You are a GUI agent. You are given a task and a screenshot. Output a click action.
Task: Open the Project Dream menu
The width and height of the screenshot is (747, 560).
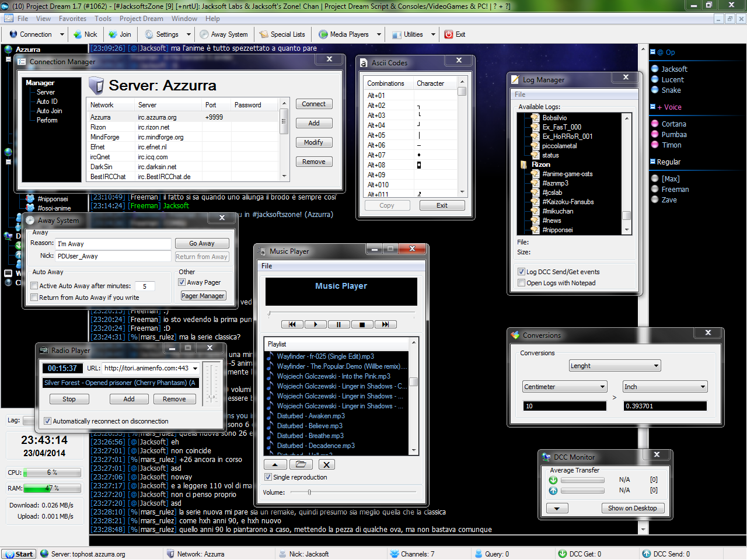[141, 19]
